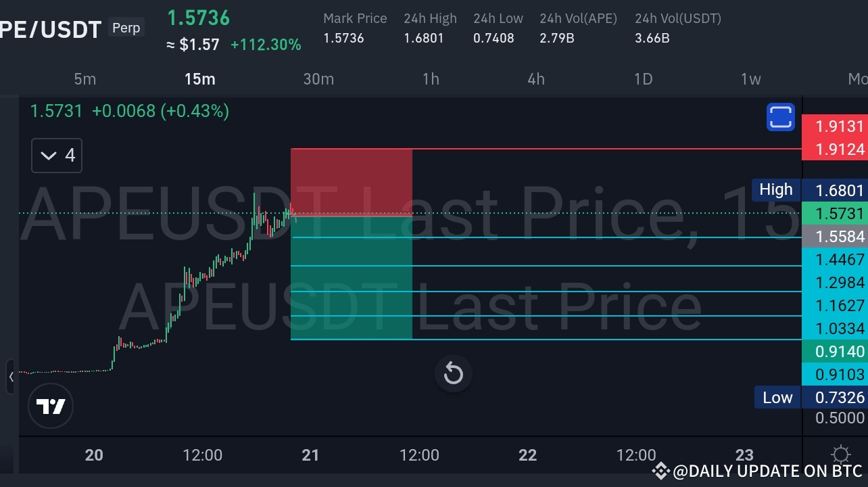Switch to the 1D timeframe

click(643, 79)
